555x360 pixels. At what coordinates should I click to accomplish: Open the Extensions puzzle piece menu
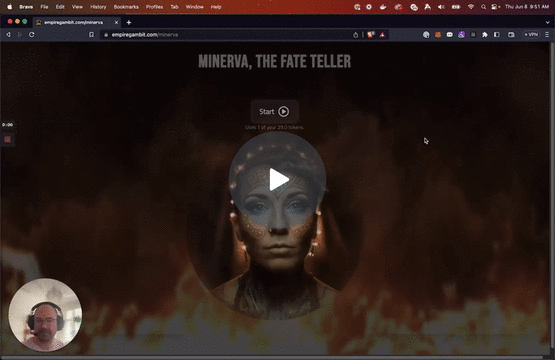pyautogui.click(x=485, y=35)
